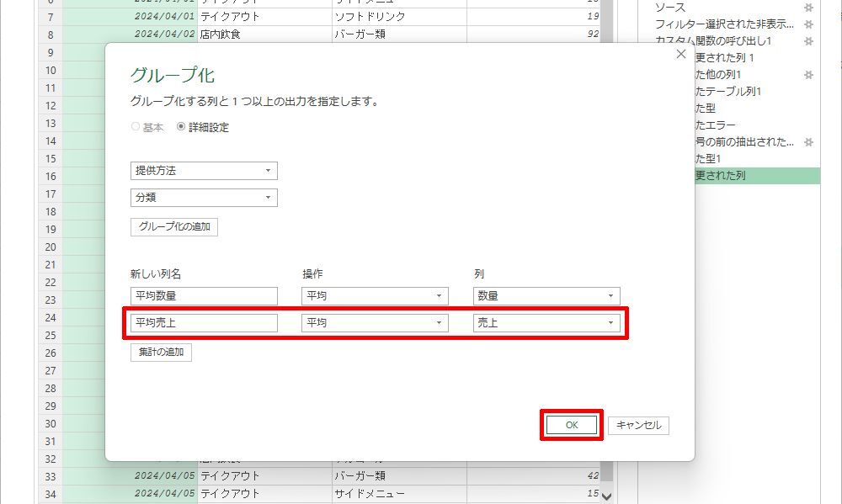Select the ソース applied step

pyautogui.click(x=671, y=8)
